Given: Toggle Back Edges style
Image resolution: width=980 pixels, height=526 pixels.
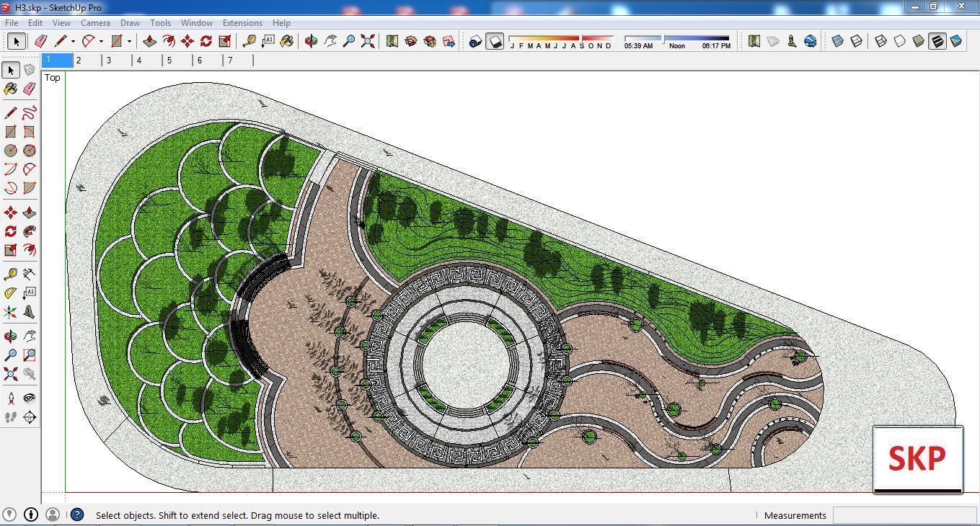Looking at the screenshot, I should pos(857,41).
